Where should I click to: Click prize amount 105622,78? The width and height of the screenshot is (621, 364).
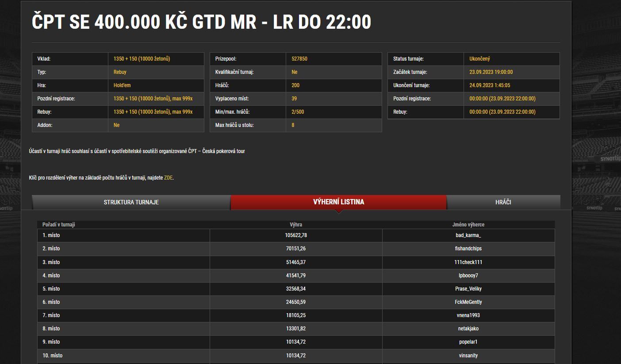pyautogui.click(x=296, y=235)
